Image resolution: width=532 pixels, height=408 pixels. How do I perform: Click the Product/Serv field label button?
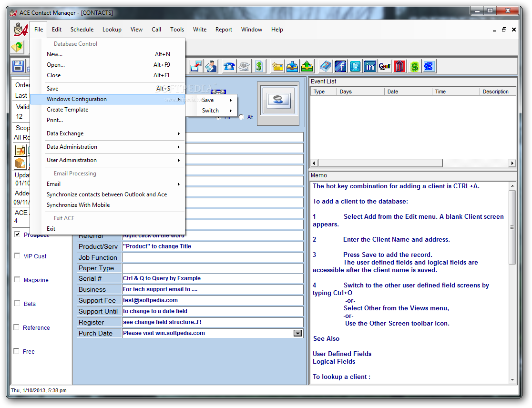[x=99, y=246]
